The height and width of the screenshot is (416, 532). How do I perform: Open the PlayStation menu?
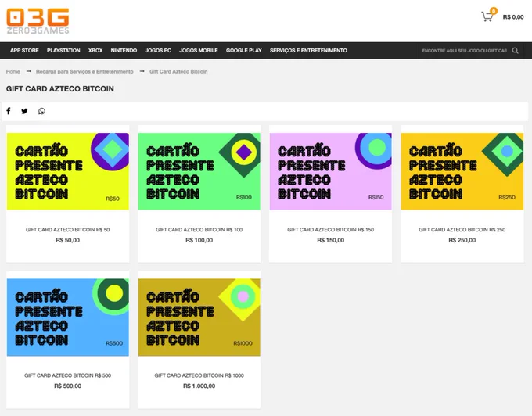pos(63,51)
